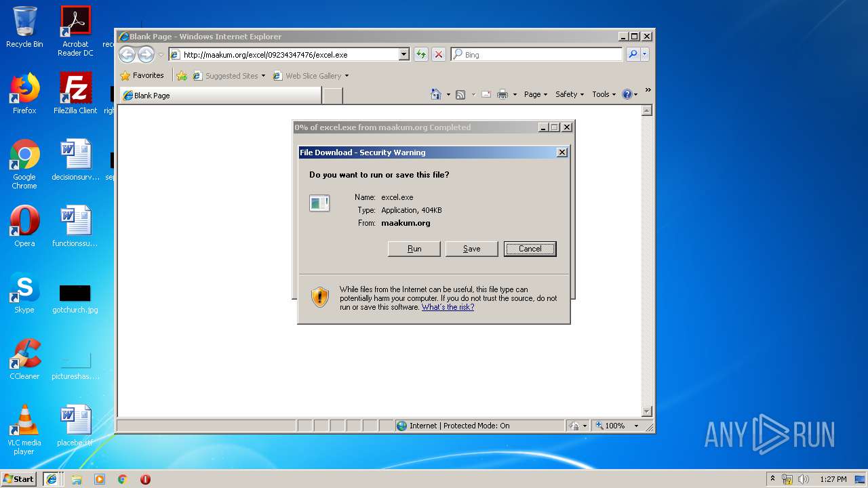The height and width of the screenshot is (488, 868).
Task: Open the Tools menu
Action: click(604, 94)
